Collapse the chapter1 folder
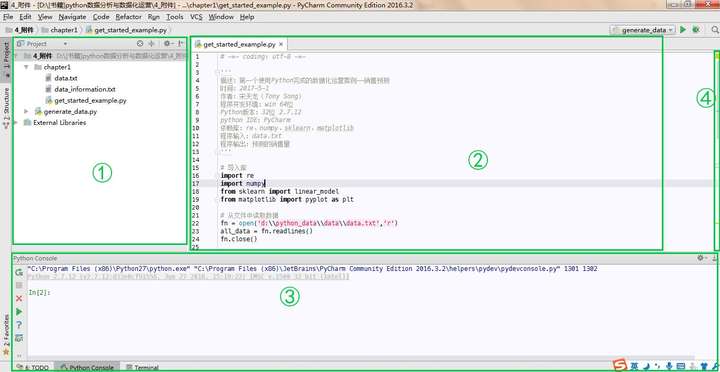This screenshot has height=372, width=720. click(26, 67)
